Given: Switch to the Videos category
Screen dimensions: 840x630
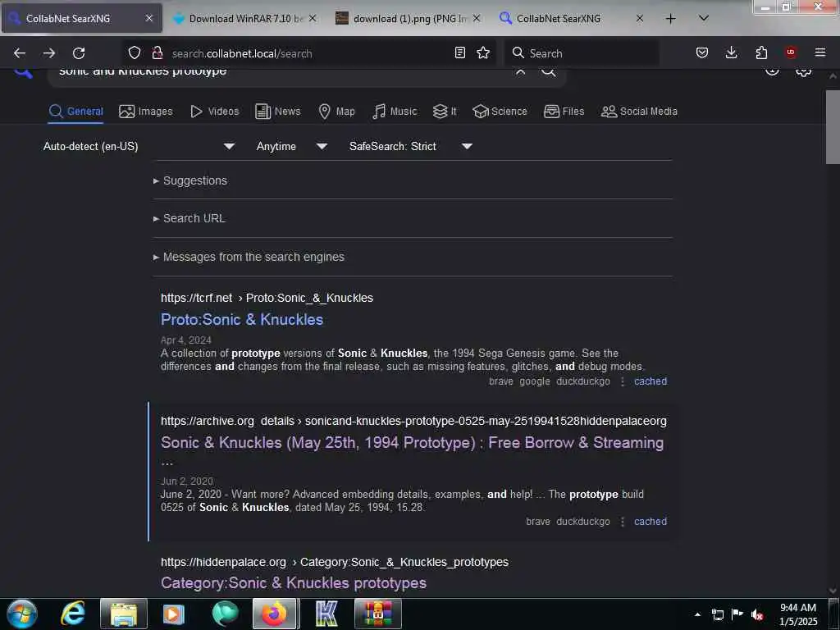Looking at the screenshot, I should (214, 112).
